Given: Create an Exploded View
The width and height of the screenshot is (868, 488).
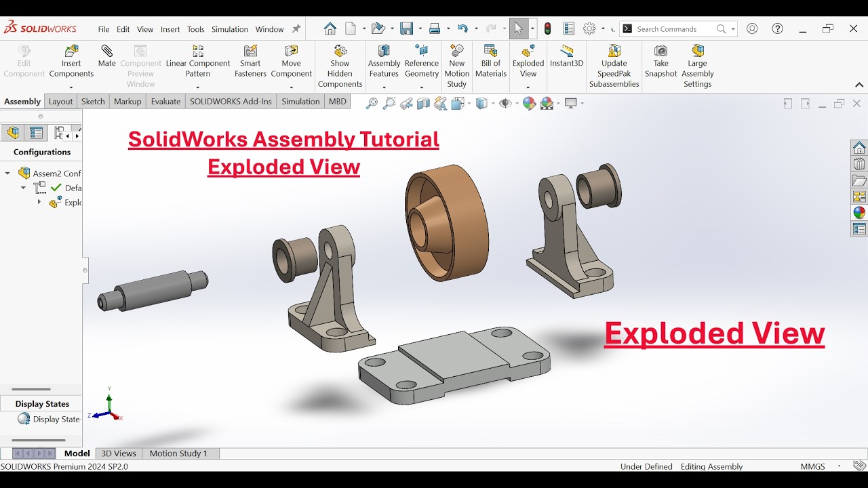Looking at the screenshot, I should tap(528, 62).
